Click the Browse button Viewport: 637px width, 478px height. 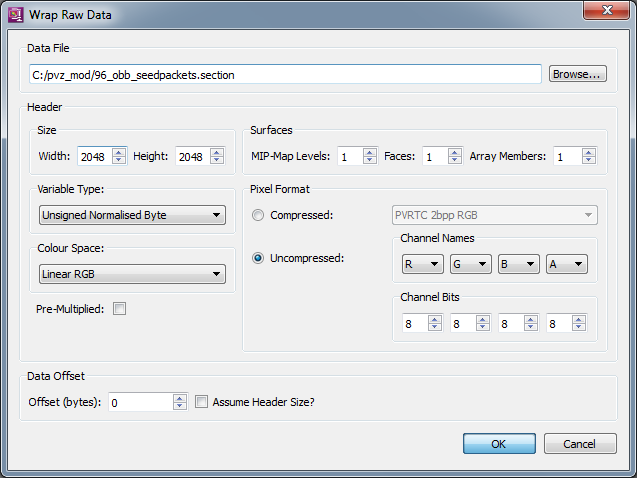[x=577, y=74]
